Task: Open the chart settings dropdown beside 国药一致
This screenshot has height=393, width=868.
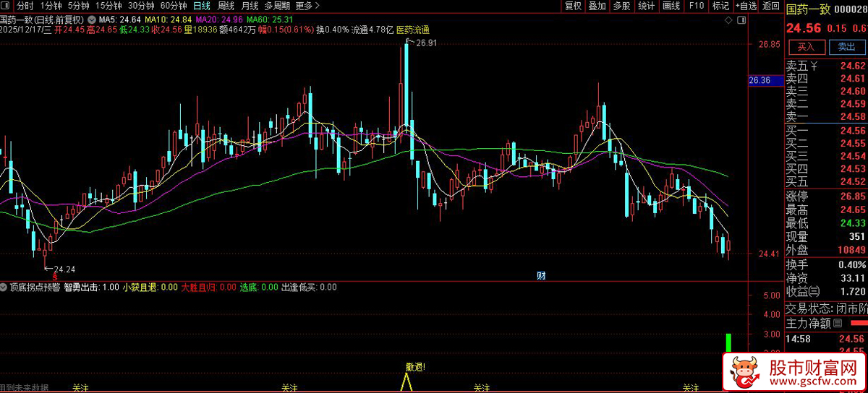Action: pyautogui.click(x=92, y=18)
